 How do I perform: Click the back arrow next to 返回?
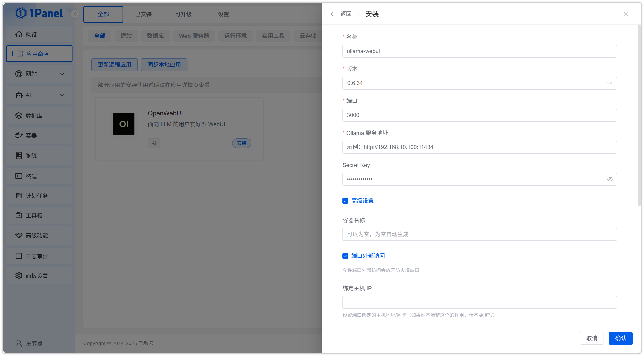point(333,14)
